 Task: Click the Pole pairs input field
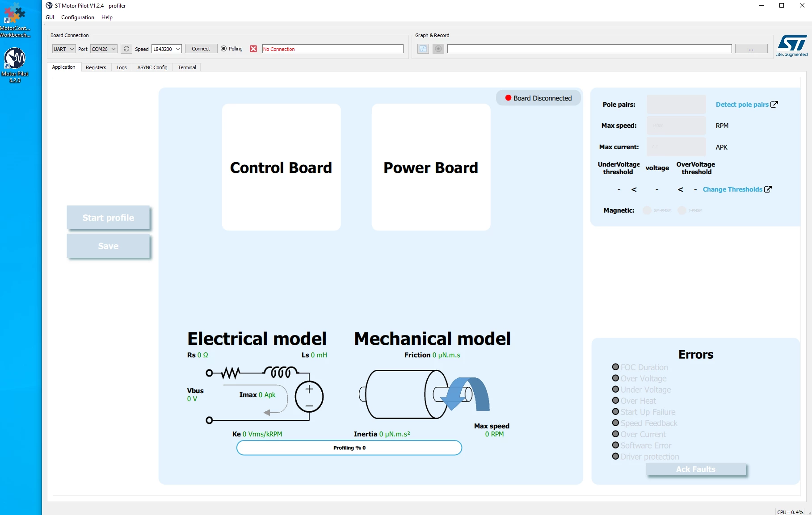[676, 105]
